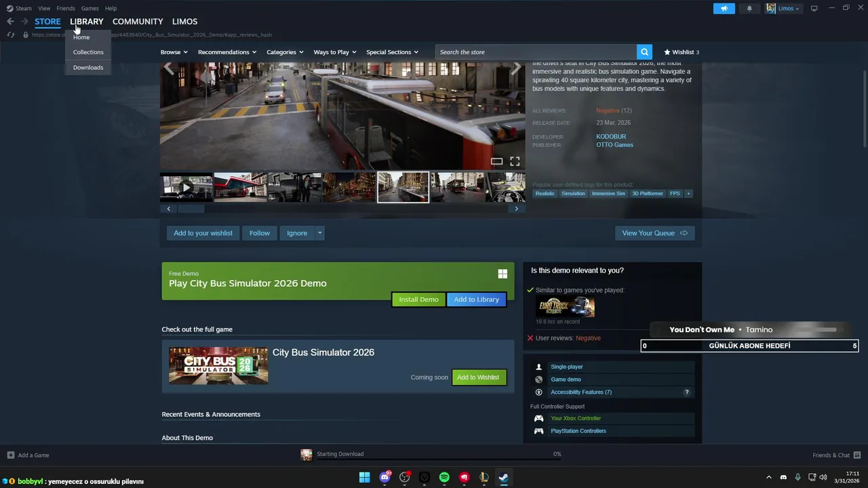
Task: Click the Simulation tag
Action: pos(573,194)
